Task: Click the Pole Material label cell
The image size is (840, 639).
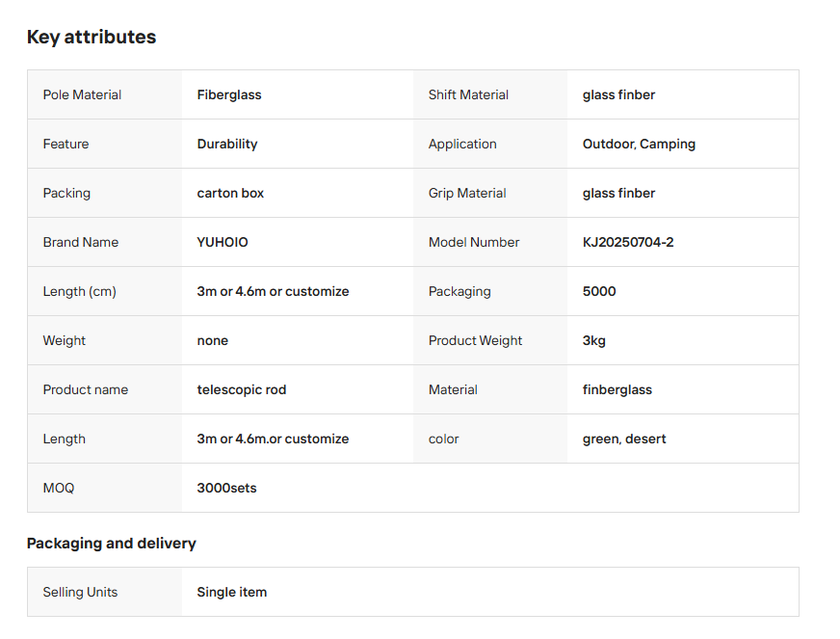Action: click(x=82, y=94)
